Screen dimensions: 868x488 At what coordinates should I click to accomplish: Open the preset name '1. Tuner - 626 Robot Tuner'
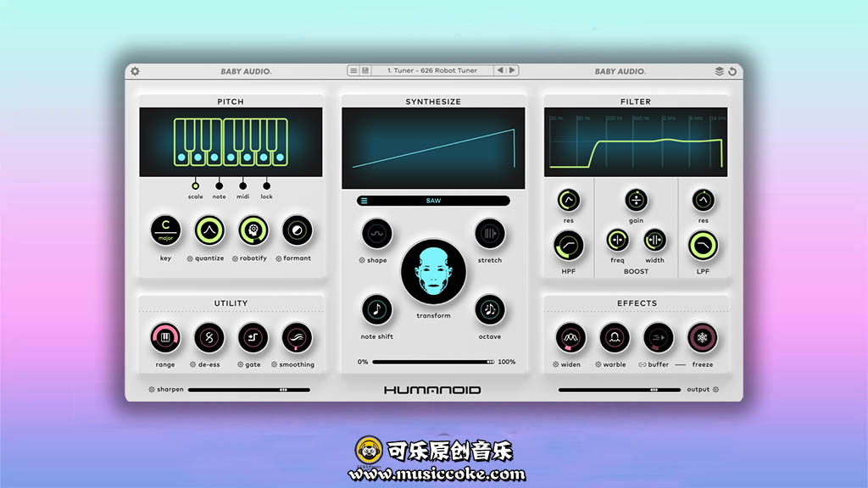click(x=432, y=71)
